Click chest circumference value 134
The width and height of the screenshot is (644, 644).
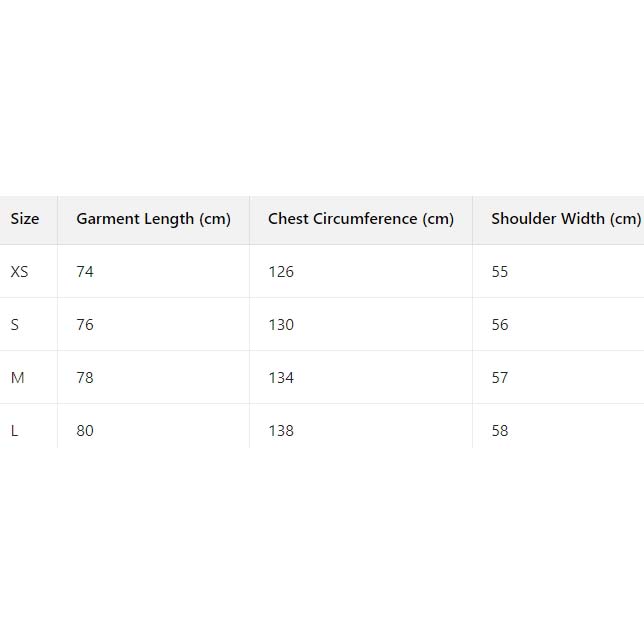(281, 378)
